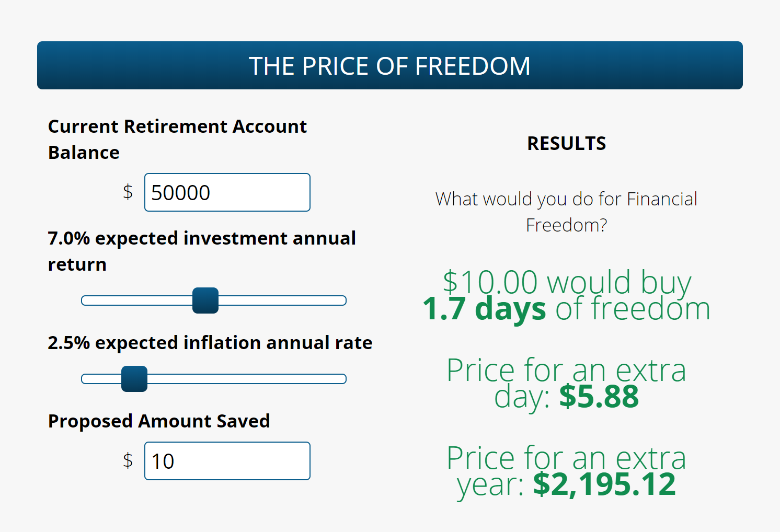
Task: Click the extra year price $2,195.12
Action: click(604, 484)
